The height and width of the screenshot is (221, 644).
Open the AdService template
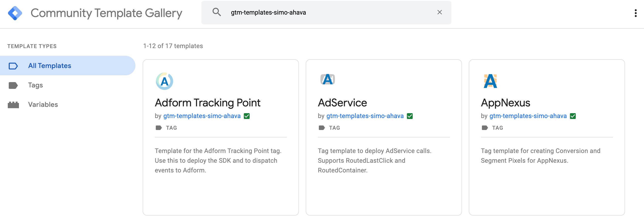point(342,103)
